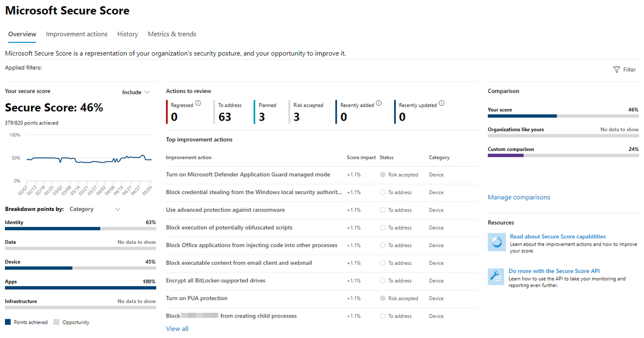The height and width of the screenshot is (338, 644).
Task: Click status circle for Application Guard managed mode
Action: pyautogui.click(x=383, y=175)
